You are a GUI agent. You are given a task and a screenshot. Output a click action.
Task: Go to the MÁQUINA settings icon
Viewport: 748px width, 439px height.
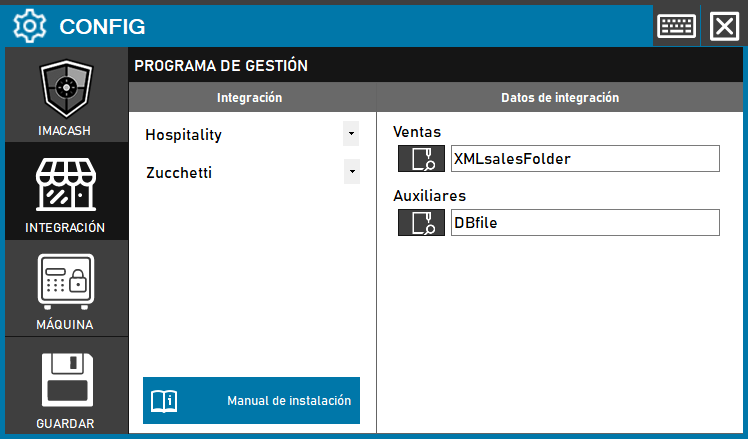(x=66, y=281)
